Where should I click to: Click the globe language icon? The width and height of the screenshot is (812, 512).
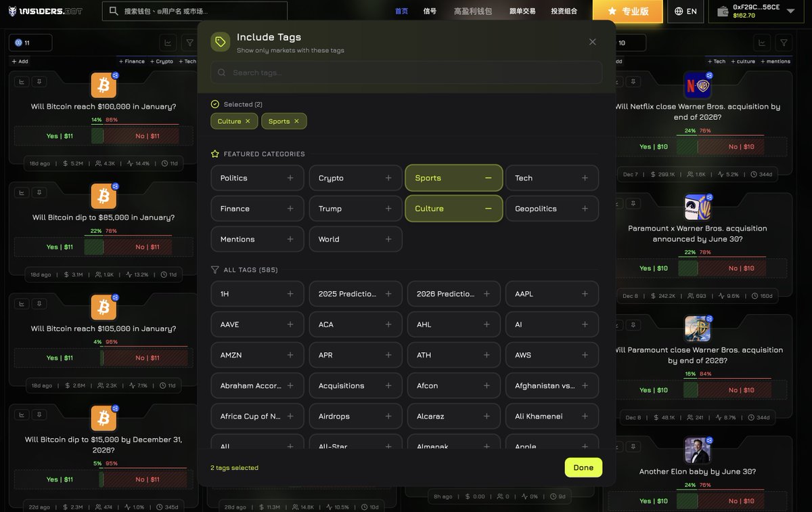pos(679,12)
